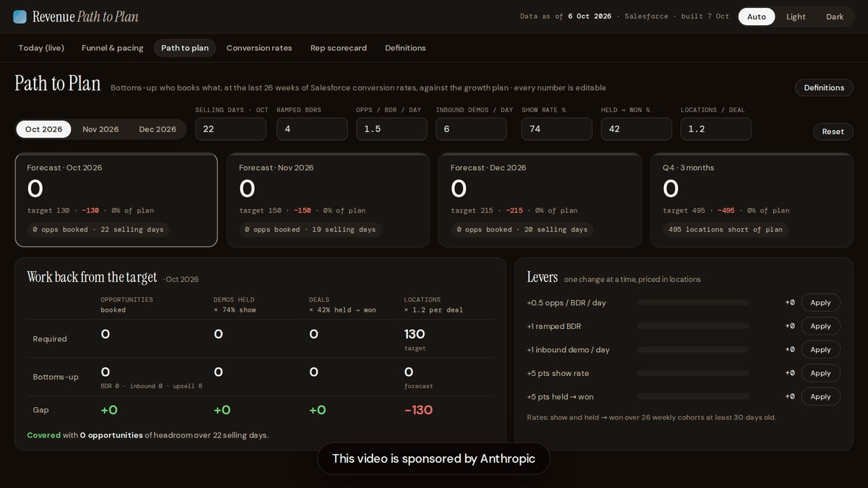Go to the Path to plan tab
The image size is (868, 488).
[185, 48]
